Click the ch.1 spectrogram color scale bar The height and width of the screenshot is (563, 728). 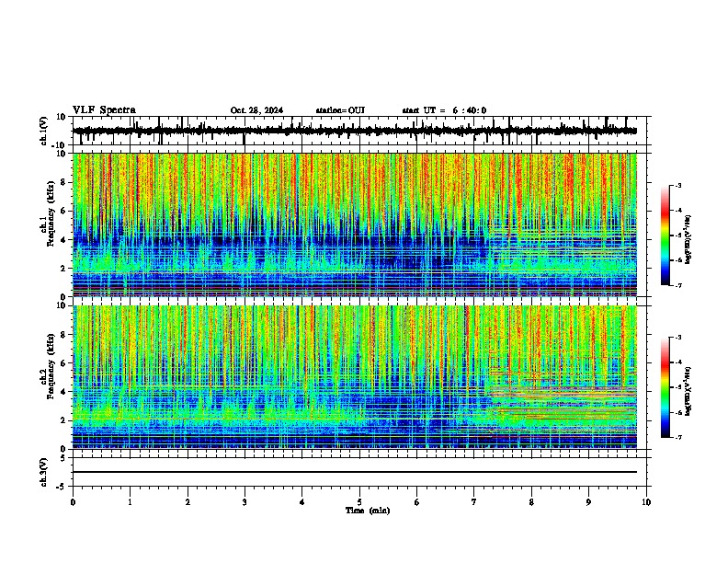point(665,236)
